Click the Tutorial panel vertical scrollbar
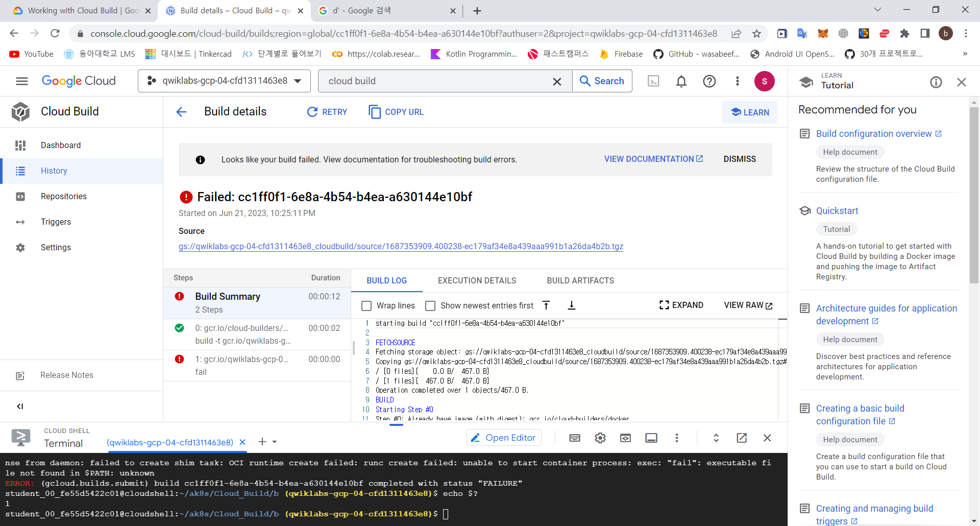 (974, 194)
